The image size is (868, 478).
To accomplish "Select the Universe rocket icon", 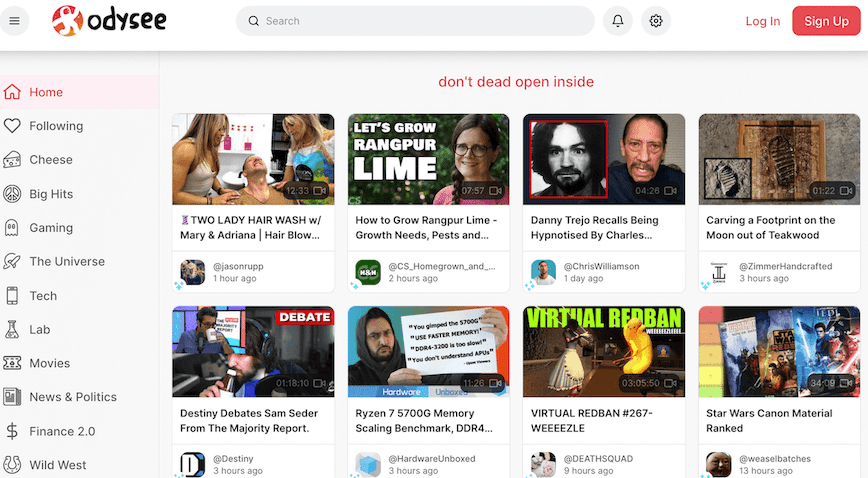I will point(12,262).
